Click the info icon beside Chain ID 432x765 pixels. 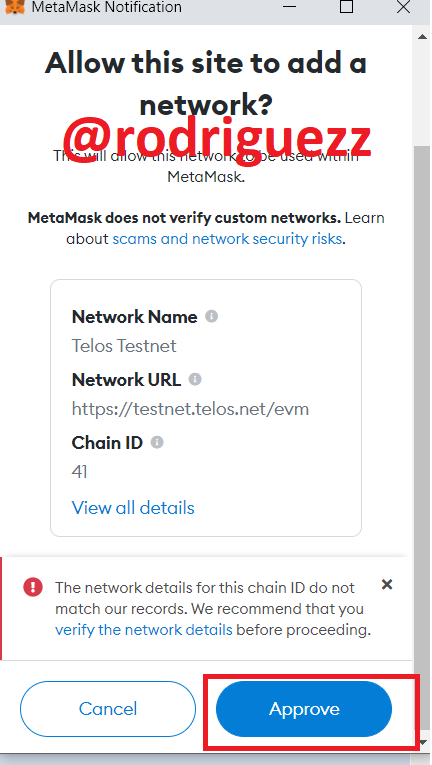(157, 443)
